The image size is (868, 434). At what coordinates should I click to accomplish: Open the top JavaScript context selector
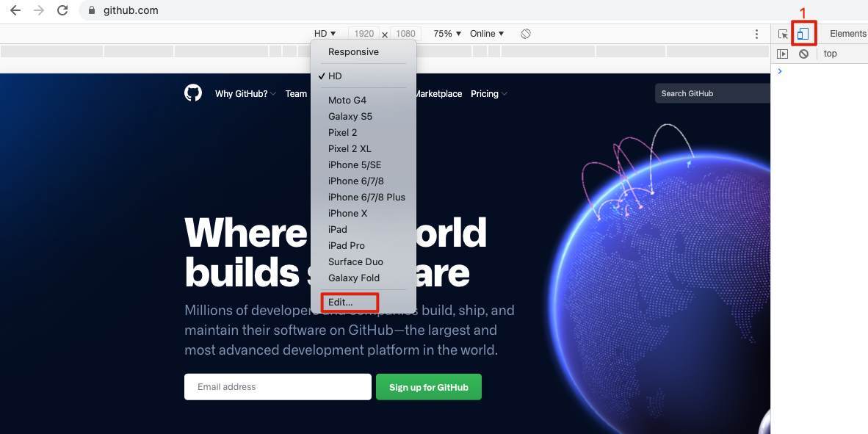tap(831, 54)
